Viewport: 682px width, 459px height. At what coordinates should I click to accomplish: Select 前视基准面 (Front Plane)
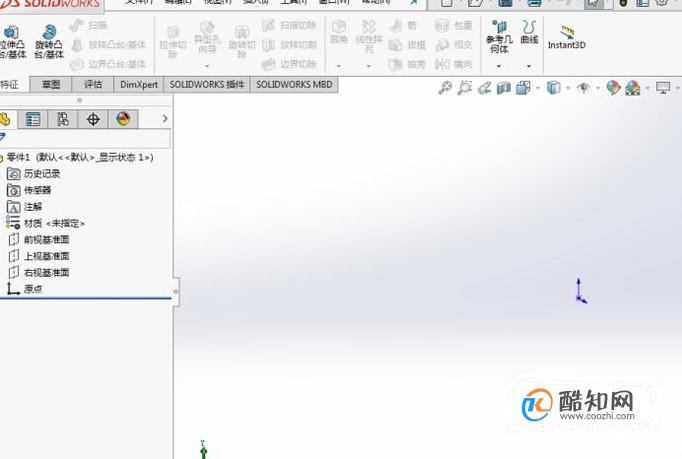(38, 240)
